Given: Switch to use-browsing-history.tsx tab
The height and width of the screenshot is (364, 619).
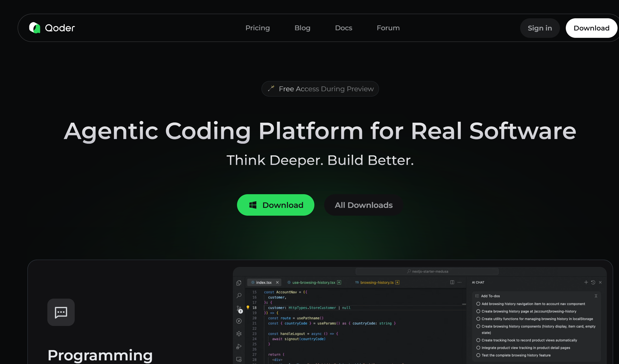Looking at the screenshot, I should pyautogui.click(x=313, y=283).
